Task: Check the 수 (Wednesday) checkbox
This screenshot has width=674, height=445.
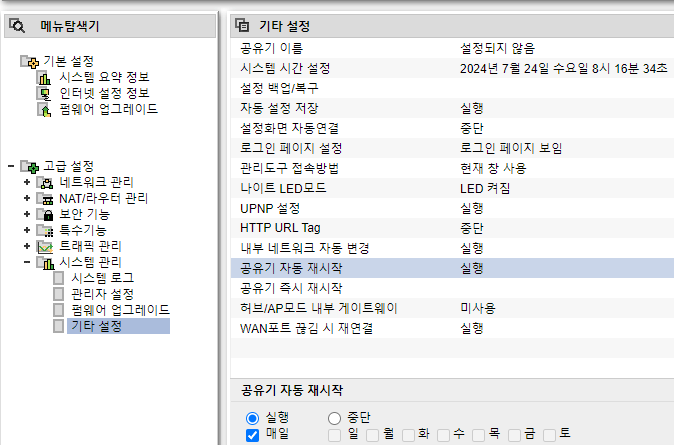Action: [x=444, y=435]
